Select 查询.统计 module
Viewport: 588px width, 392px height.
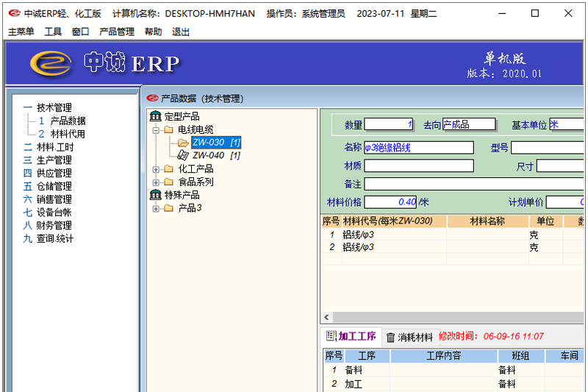click(54, 238)
